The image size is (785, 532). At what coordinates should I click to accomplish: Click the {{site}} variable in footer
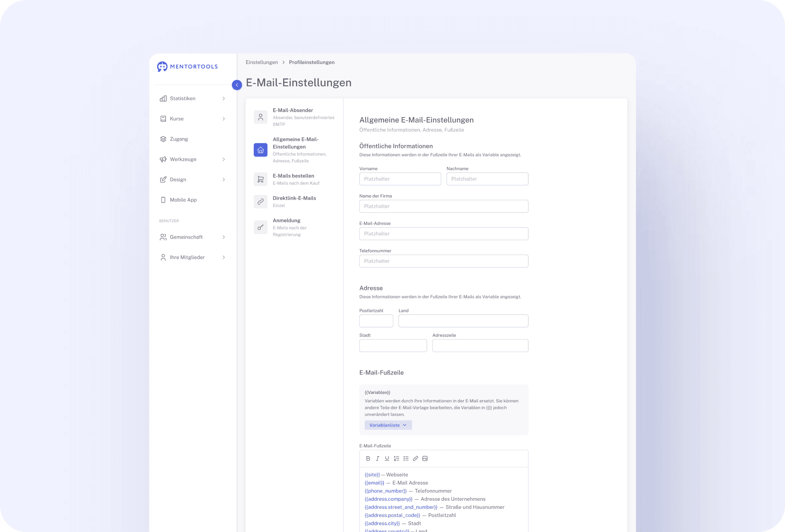(x=372, y=474)
